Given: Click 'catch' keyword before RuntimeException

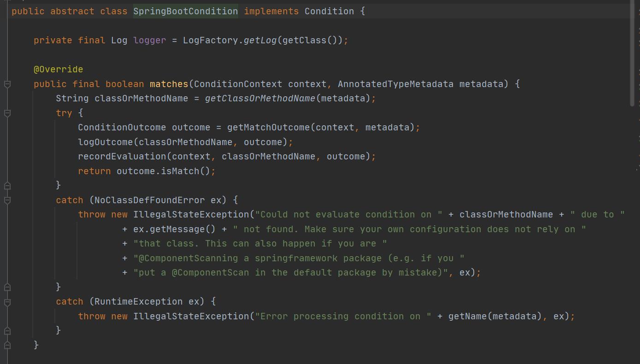Looking at the screenshot, I should click(x=70, y=301).
